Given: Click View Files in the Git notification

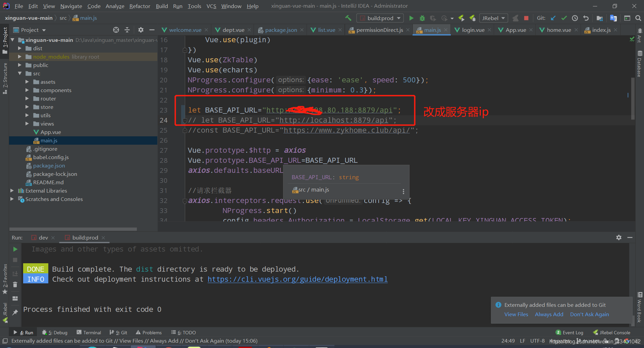Looking at the screenshot, I should click(x=516, y=314).
